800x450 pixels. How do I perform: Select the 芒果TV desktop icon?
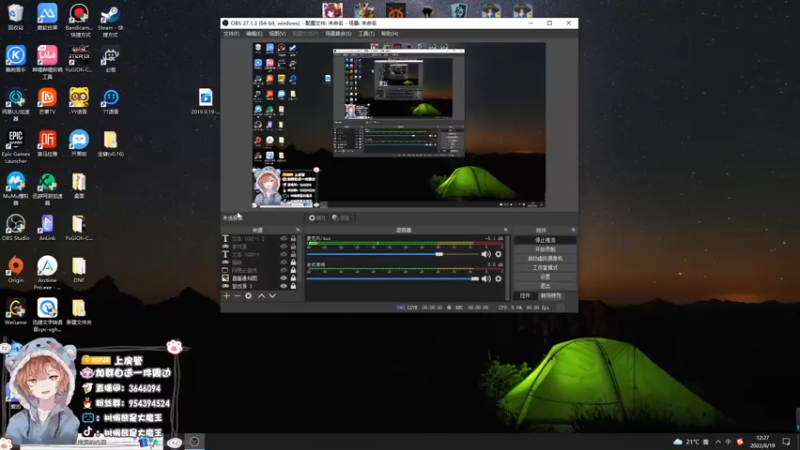47,101
